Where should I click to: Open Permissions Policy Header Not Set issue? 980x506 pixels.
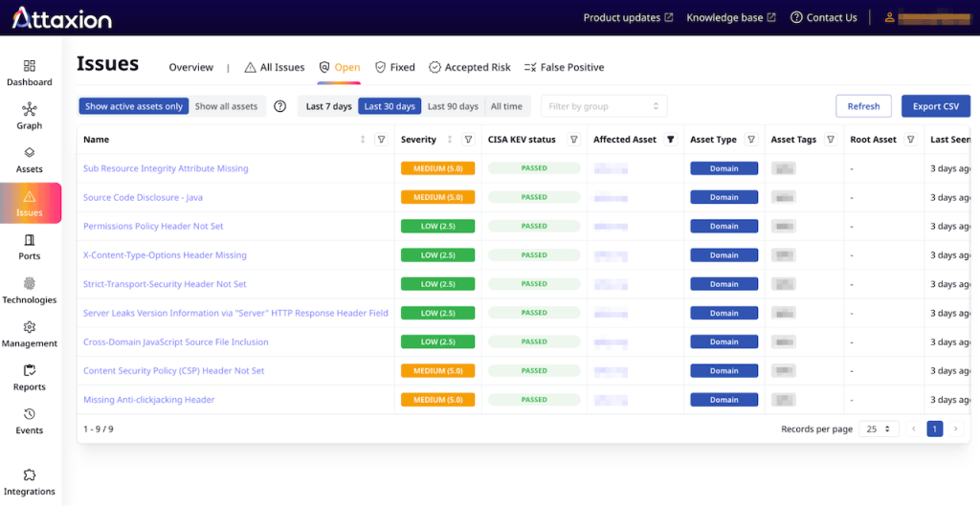click(x=153, y=226)
